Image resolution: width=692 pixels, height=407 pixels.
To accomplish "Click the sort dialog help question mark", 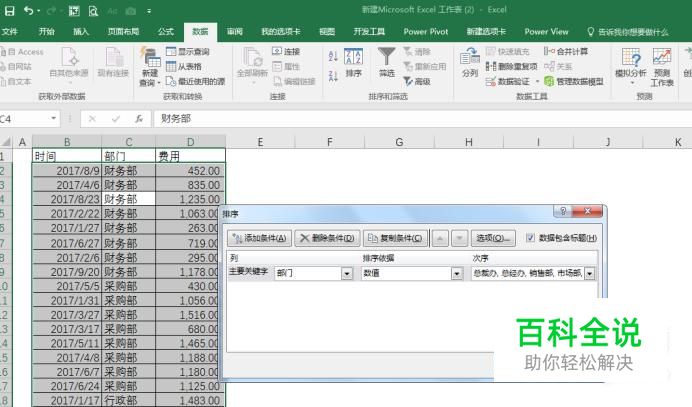I will (x=563, y=211).
